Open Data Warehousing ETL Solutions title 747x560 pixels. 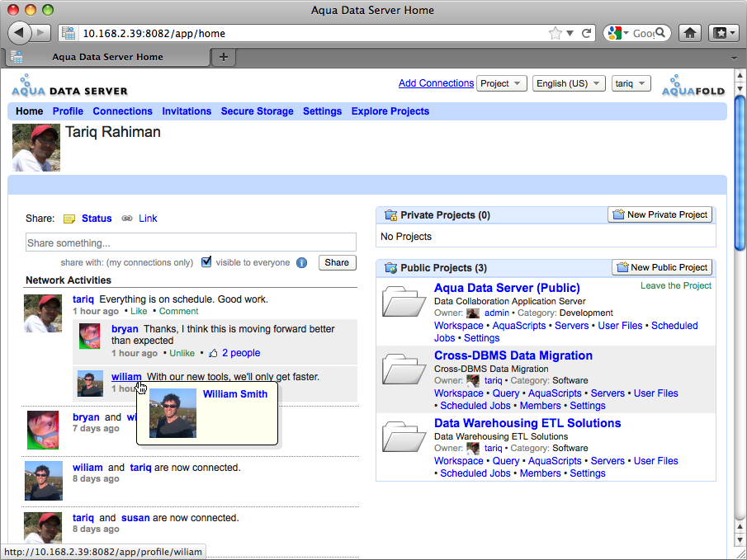[x=527, y=423]
